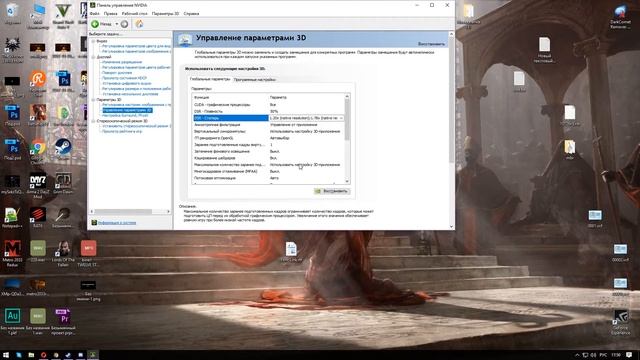Click the forward navigation arrow icon
This screenshot has height=360, width=640.
124,24
